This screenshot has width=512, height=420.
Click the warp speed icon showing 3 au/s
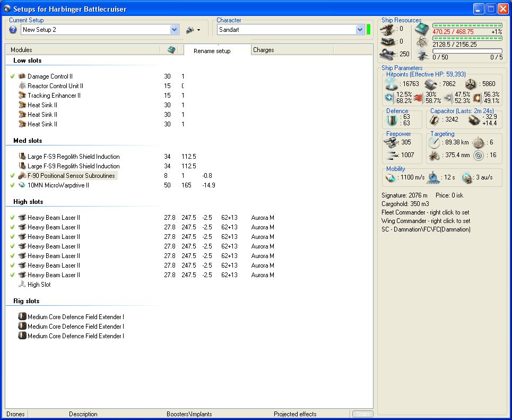click(x=467, y=177)
